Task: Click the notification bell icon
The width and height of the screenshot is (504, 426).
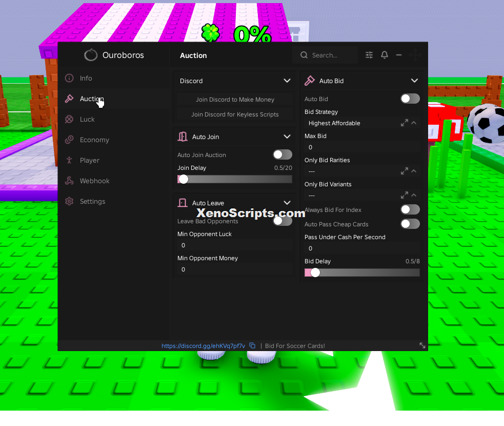Action: [x=384, y=55]
